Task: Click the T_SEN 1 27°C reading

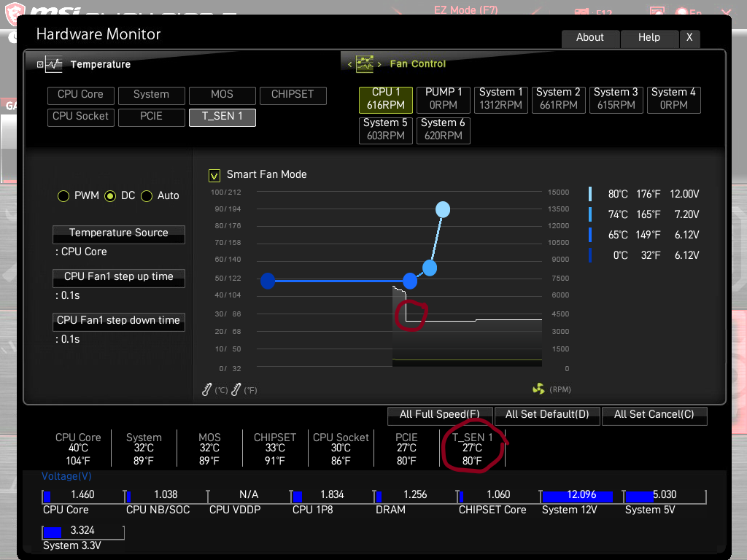Action: pos(472,448)
